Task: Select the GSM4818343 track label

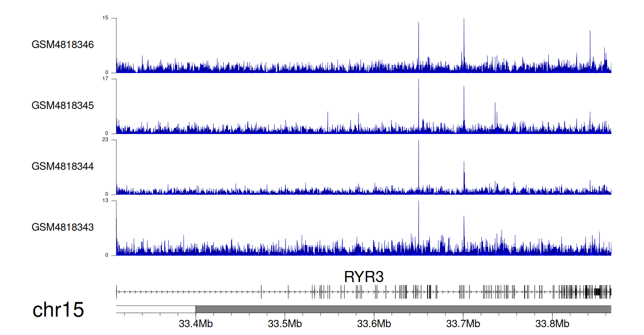Action: (x=63, y=227)
